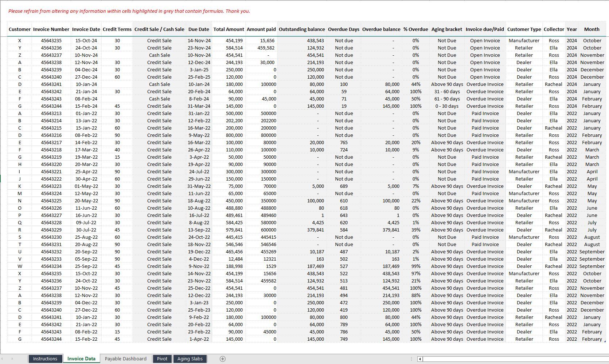
Task: Click the Total Amount header cell
Action: [x=229, y=29]
